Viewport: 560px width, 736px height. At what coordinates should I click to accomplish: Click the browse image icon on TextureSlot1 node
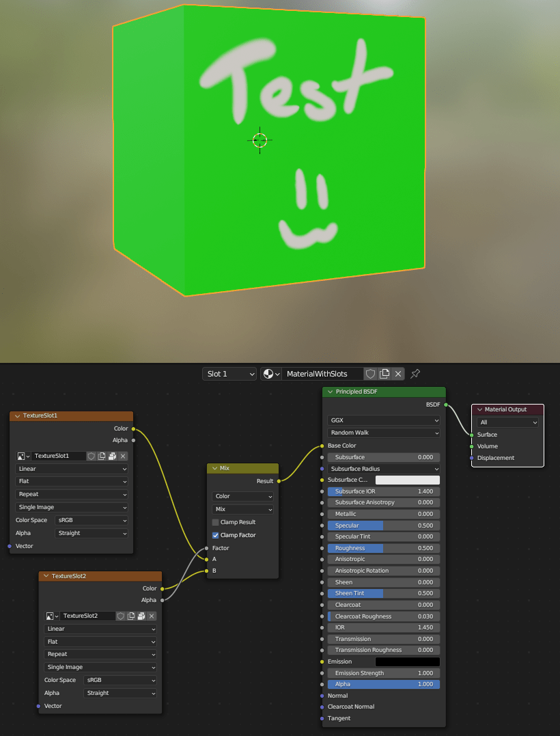click(x=21, y=456)
